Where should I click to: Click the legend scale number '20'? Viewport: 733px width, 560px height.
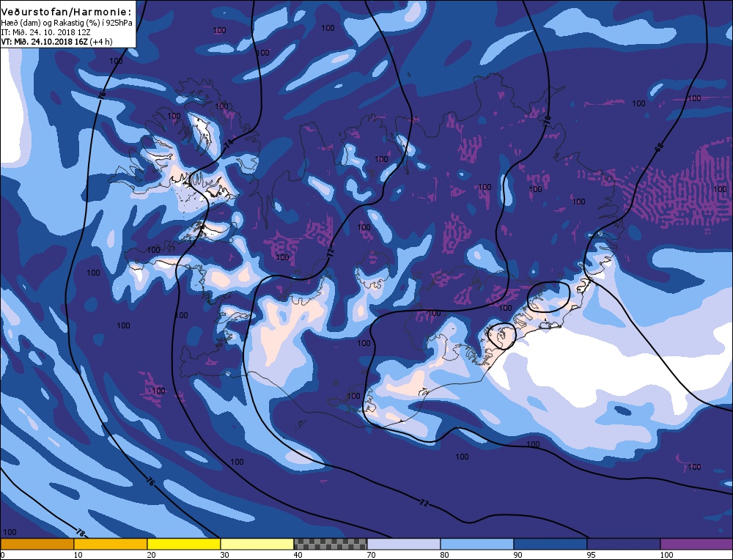pos(151,555)
